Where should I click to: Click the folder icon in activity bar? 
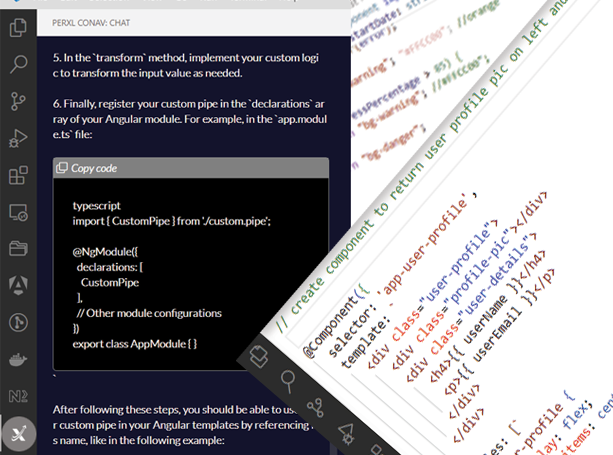click(x=18, y=248)
